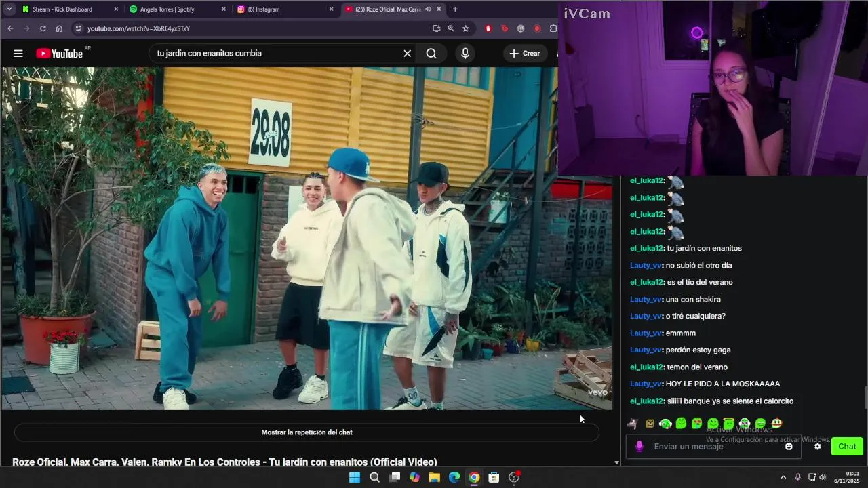Viewport: 868px width, 488px height.
Task: Insert the green headphones emote
Action: (x=665, y=424)
